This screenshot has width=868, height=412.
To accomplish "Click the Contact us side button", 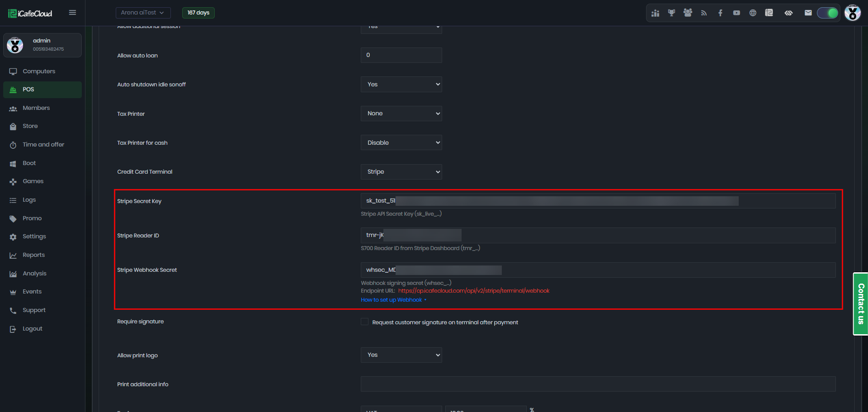I will [x=860, y=303].
